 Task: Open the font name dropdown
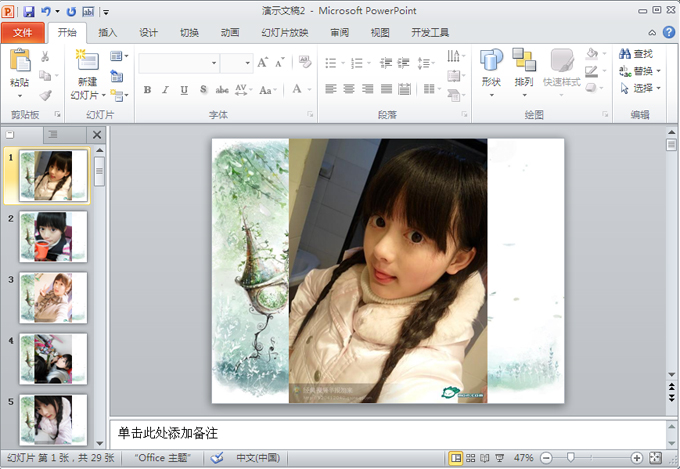(x=214, y=63)
